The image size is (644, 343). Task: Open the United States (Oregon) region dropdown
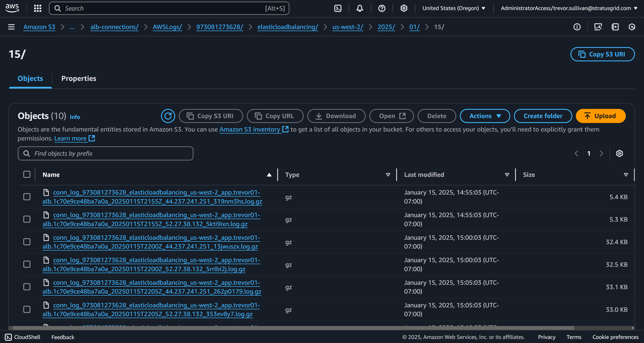click(x=454, y=8)
